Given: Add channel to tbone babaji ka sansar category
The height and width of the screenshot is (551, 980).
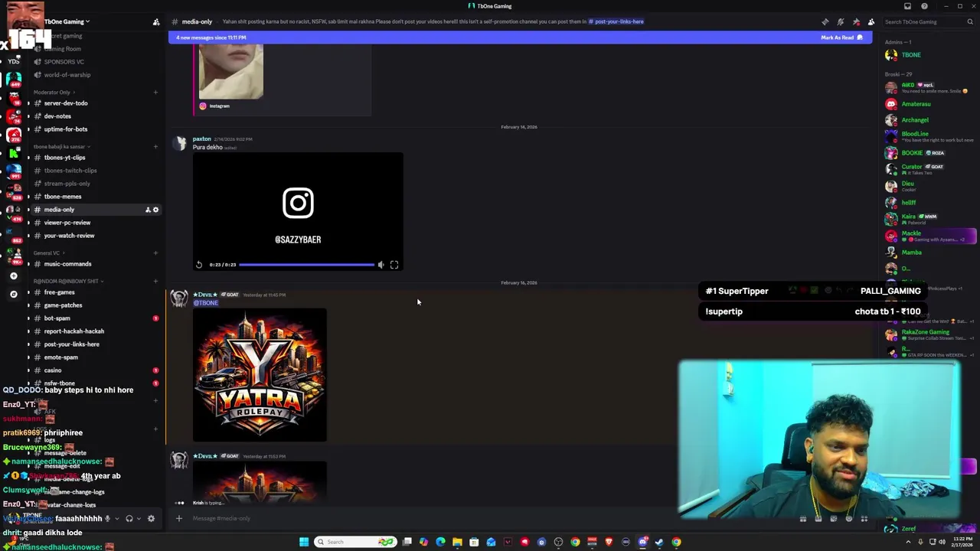Looking at the screenshot, I should 155,146.
